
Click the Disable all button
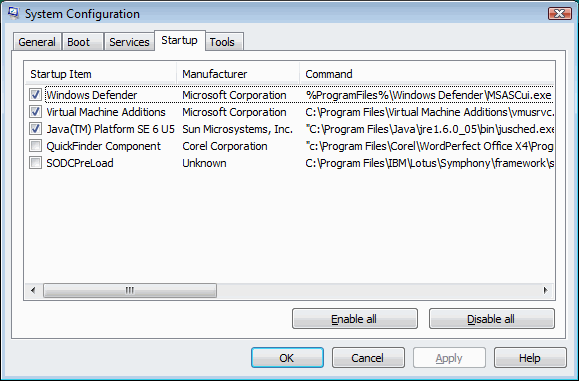[491, 319]
